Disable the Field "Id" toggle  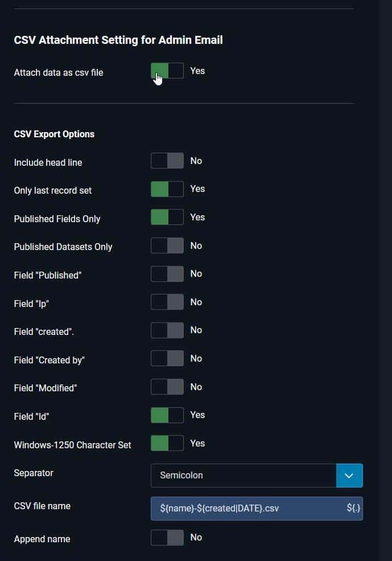(x=167, y=415)
